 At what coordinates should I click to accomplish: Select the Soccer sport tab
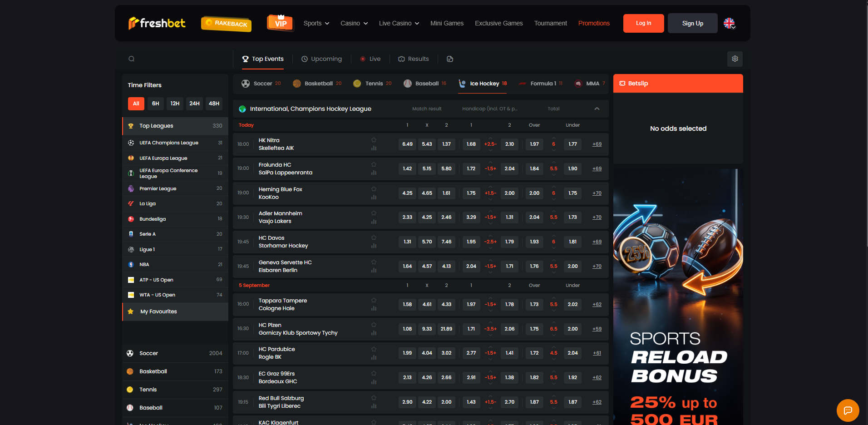tap(261, 84)
